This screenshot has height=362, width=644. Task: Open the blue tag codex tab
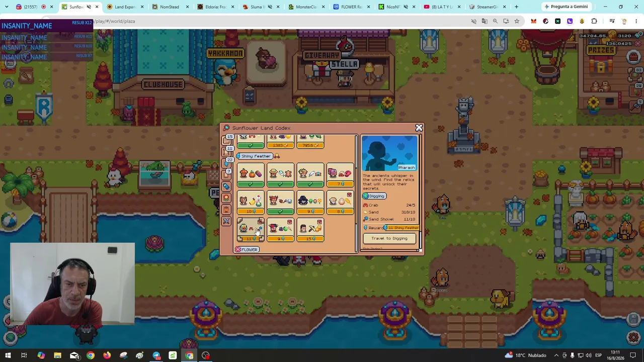click(227, 186)
